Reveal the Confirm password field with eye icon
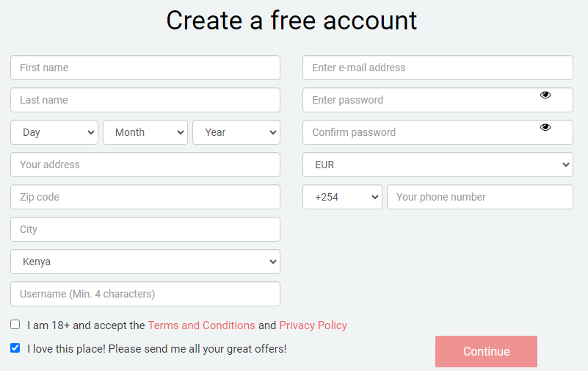 click(545, 127)
